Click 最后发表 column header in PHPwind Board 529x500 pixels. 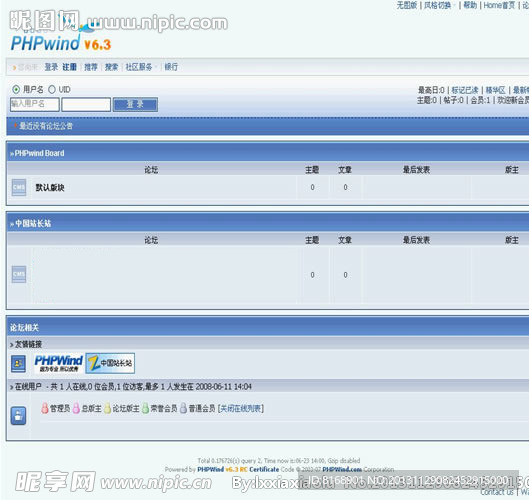[416, 170]
